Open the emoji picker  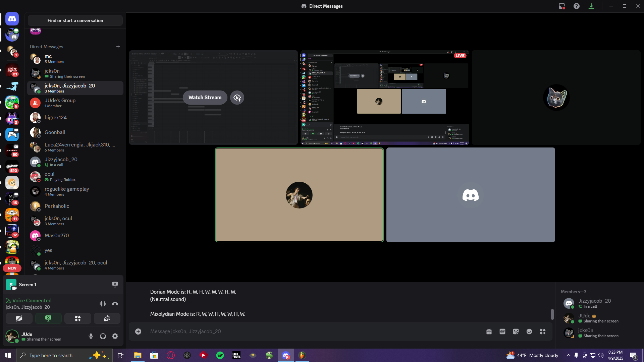[x=529, y=331]
